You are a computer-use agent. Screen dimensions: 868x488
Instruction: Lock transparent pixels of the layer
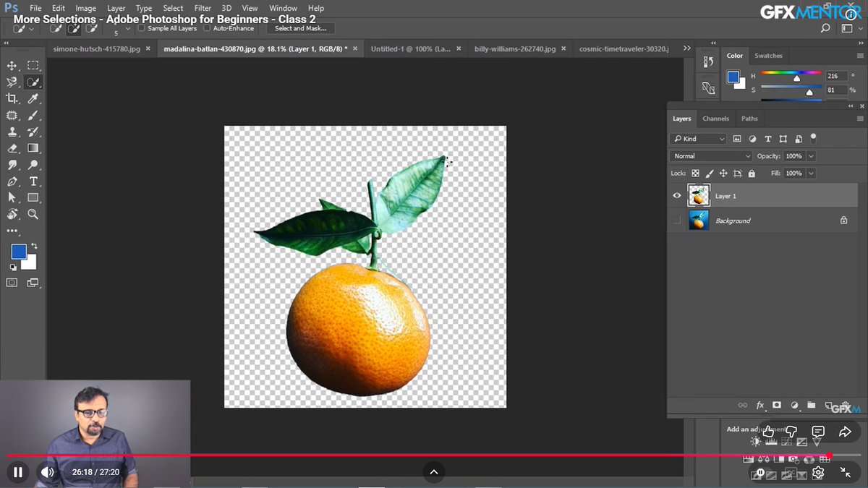[695, 174]
